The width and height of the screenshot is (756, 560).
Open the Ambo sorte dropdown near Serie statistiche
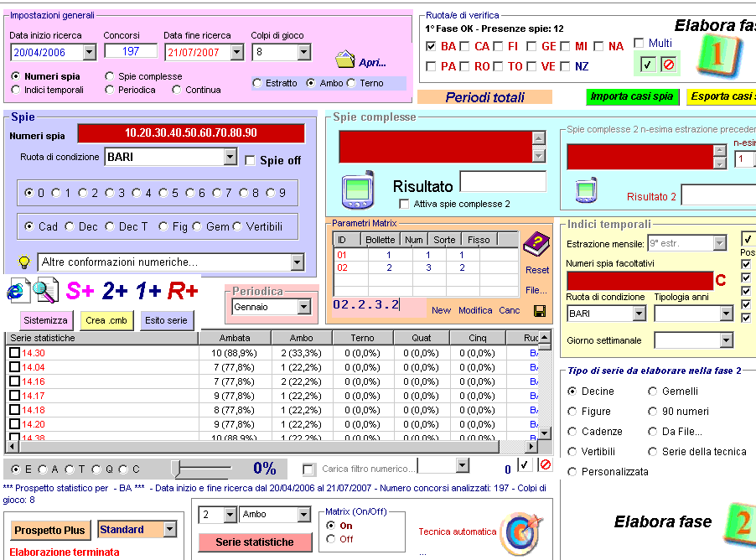tap(303, 515)
